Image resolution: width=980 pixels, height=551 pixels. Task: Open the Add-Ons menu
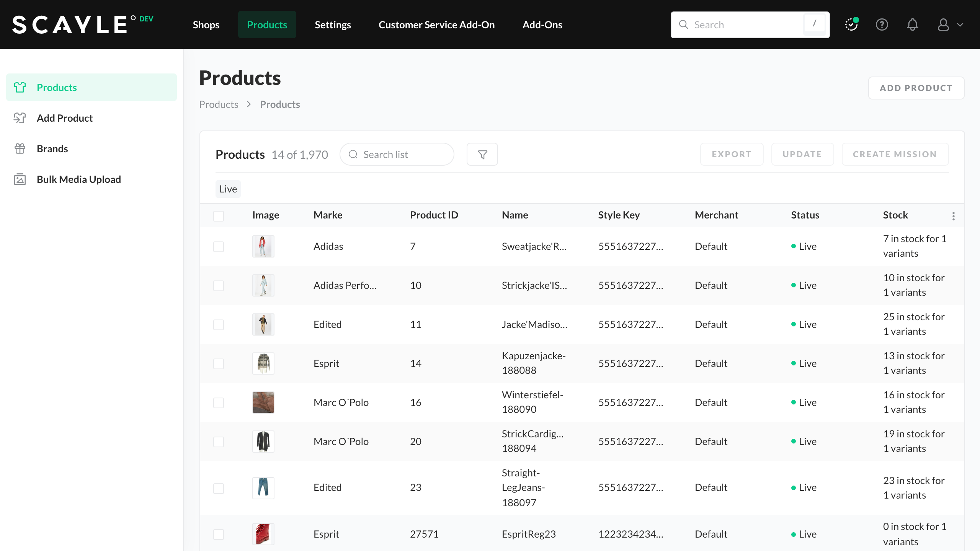click(542, 25)
